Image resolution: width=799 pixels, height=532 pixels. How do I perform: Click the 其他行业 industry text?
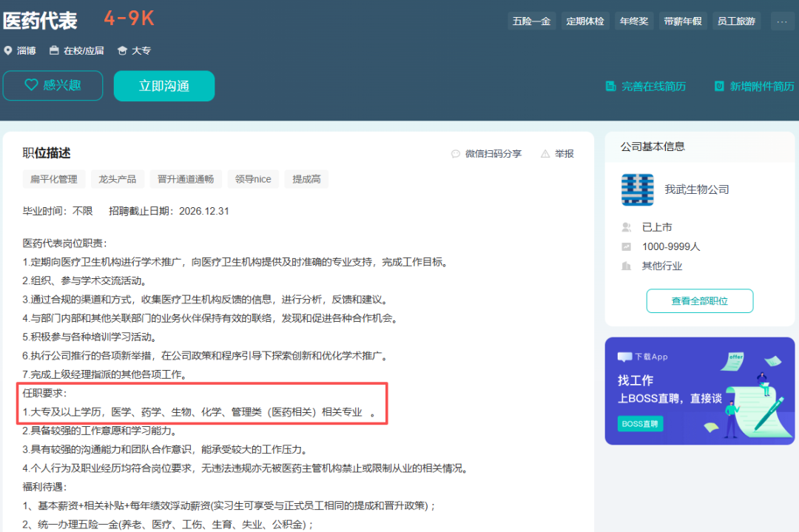click(662, 266)
